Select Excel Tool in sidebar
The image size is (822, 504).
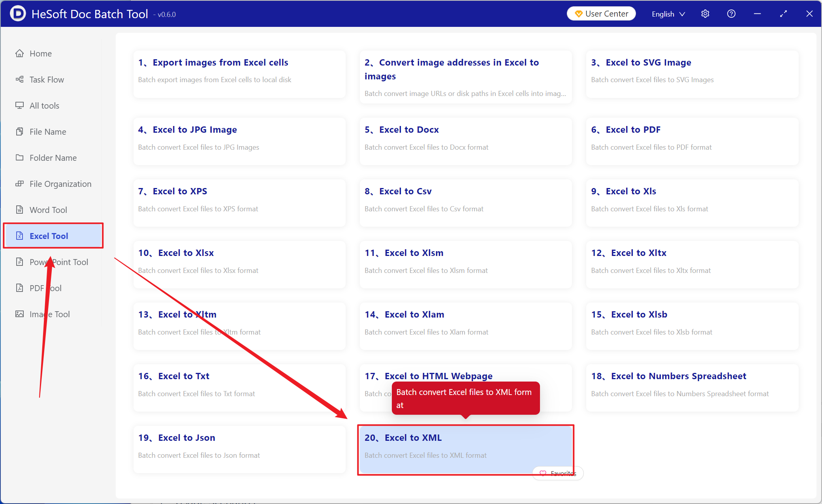tap(53, 236)
